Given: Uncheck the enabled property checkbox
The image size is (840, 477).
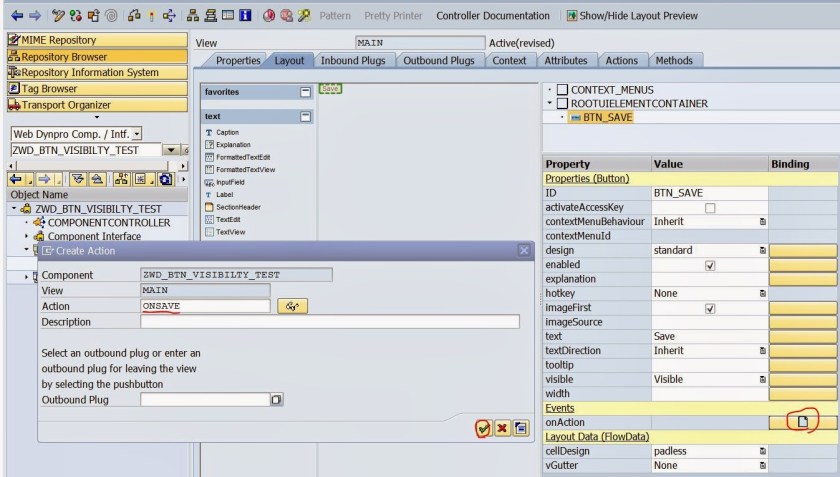Looking at the screenshot, I should click(x=710, y=265).
